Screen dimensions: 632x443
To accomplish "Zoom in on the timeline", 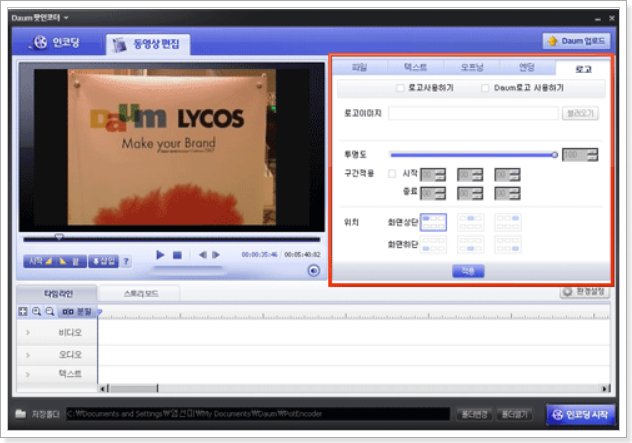I will point(37,311).
